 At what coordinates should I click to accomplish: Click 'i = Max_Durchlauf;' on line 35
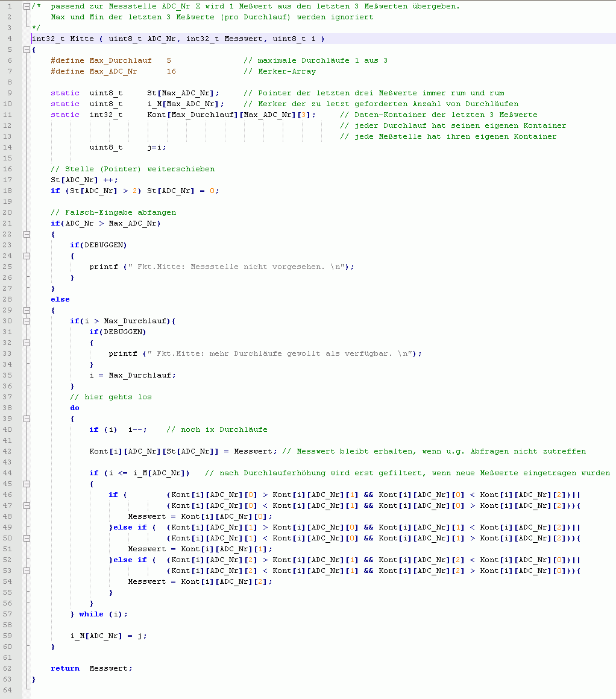coord(133,375)
